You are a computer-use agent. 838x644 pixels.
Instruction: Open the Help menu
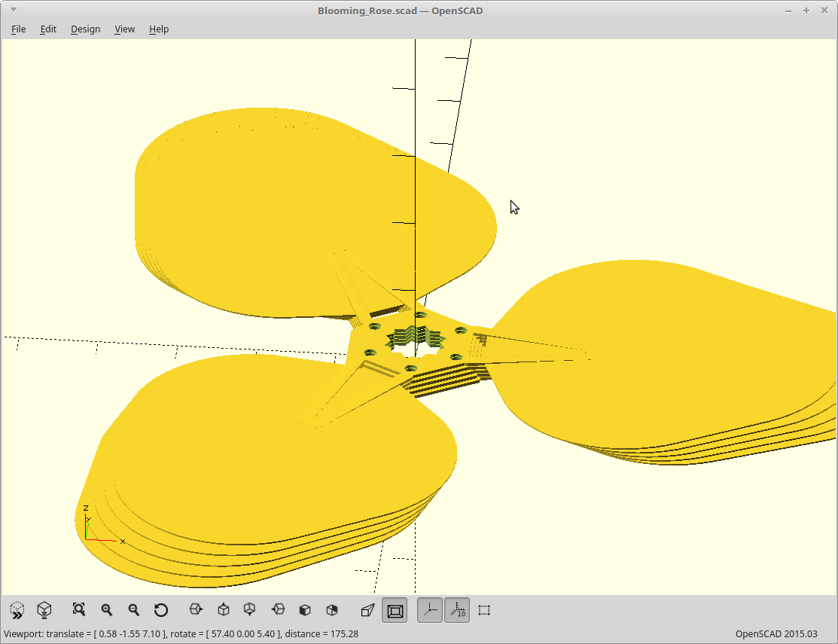point(159,29)
